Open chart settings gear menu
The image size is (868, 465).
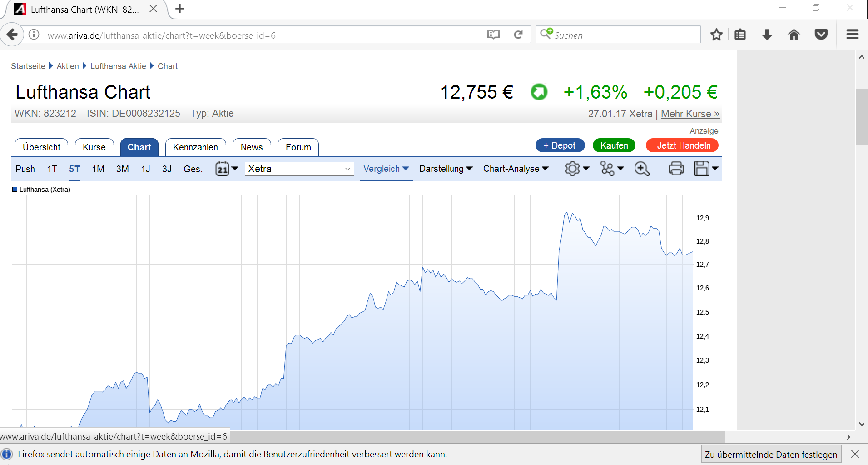coord(577,169)
